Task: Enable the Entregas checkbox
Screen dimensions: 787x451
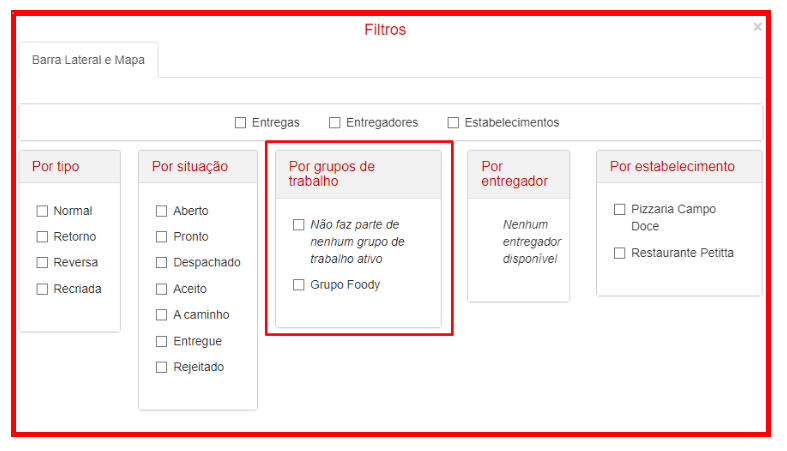Action: (x=241, y=123)
